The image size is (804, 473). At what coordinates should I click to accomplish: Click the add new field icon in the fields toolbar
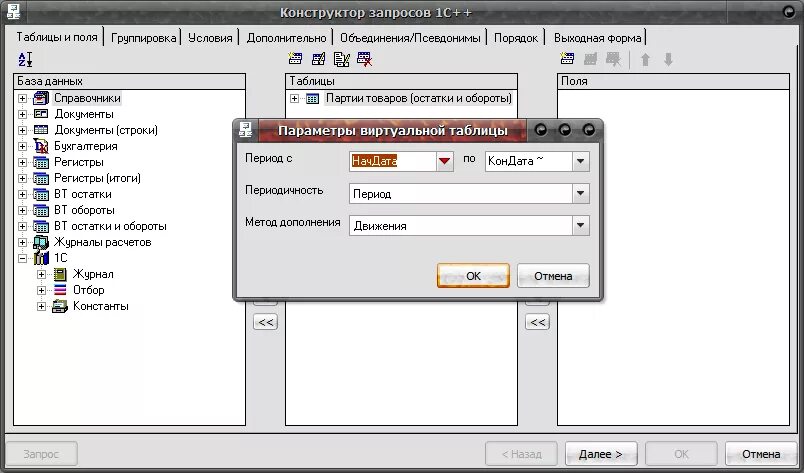tap(567, 59)
